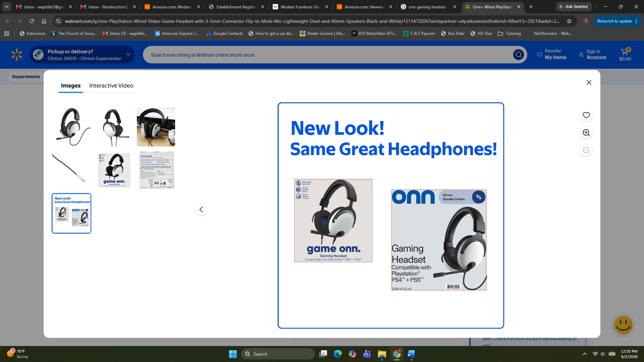
Task: Open File Explorer from the taskbar
Action: (x=382, y=354)
